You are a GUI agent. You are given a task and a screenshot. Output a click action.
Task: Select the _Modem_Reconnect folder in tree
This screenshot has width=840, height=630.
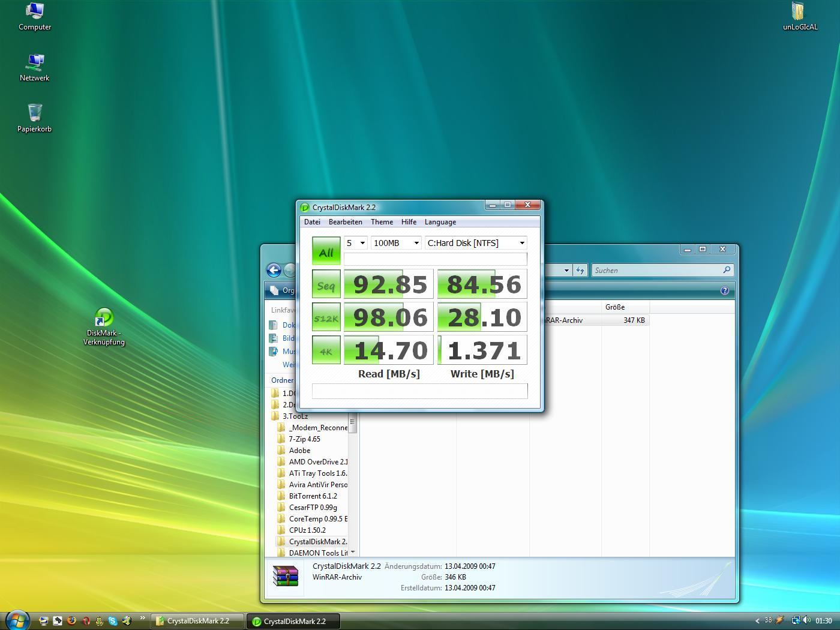pos(313,428)
